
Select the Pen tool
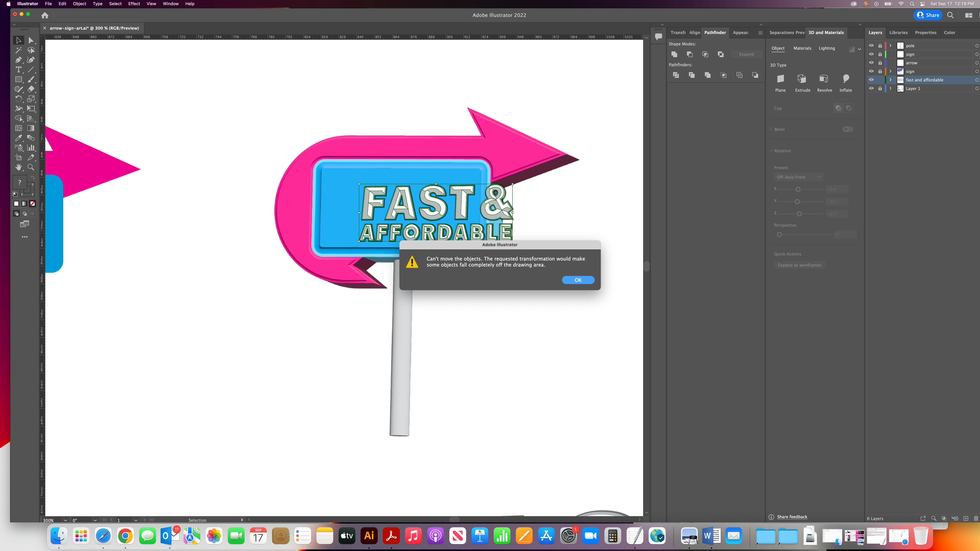coord(18,60)
